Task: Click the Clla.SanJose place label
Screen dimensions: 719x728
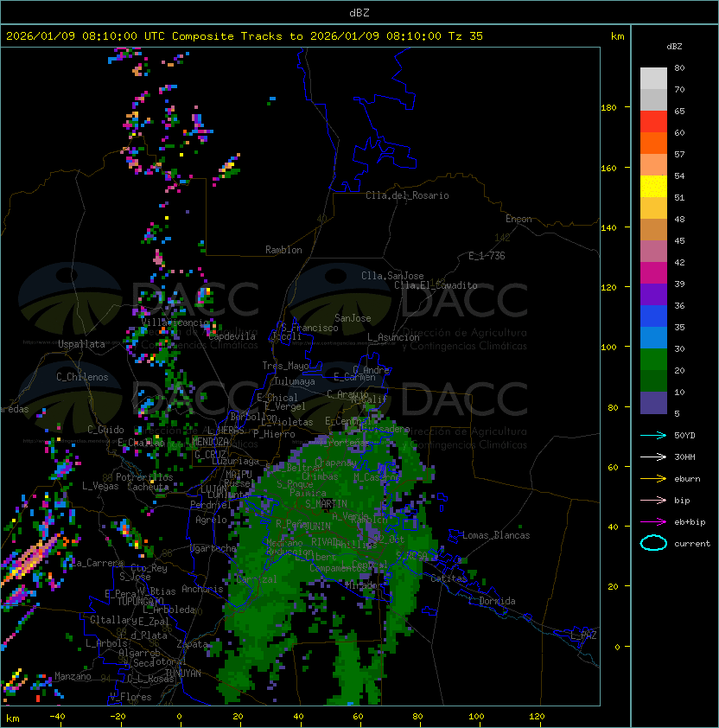Action: click(x=392, y=276)
